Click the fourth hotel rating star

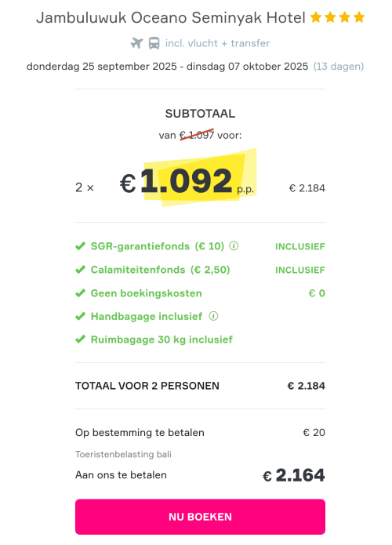(x=359, y=16)
